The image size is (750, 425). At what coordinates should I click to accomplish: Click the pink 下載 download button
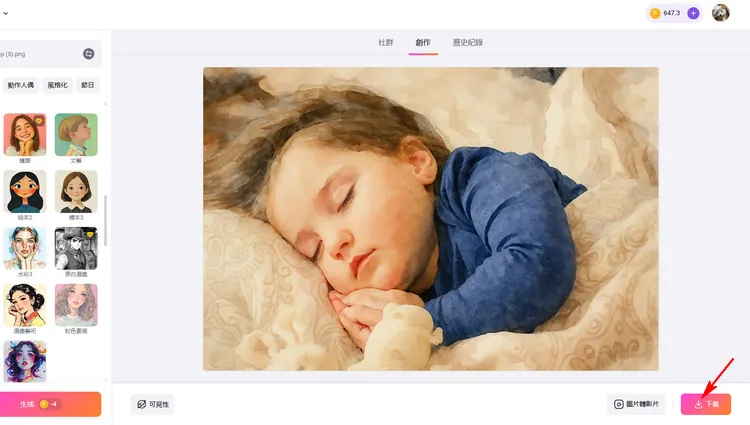click(706, 404)
